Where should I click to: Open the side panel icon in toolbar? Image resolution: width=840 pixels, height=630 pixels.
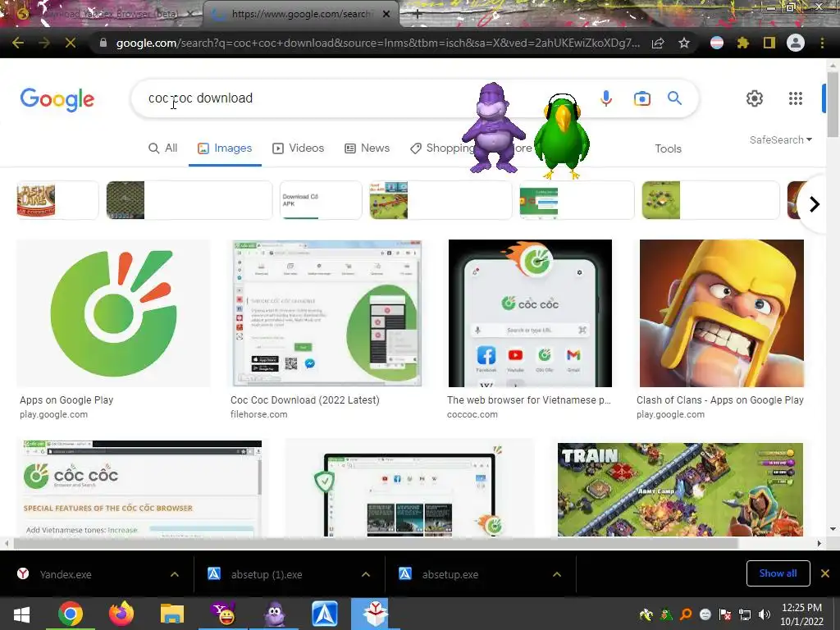point(769,43)
